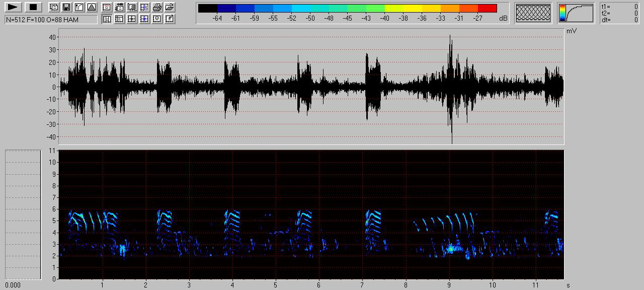Click the icon with the letter S
Viewport: 644px width, 290px height.
pos(144,7)
